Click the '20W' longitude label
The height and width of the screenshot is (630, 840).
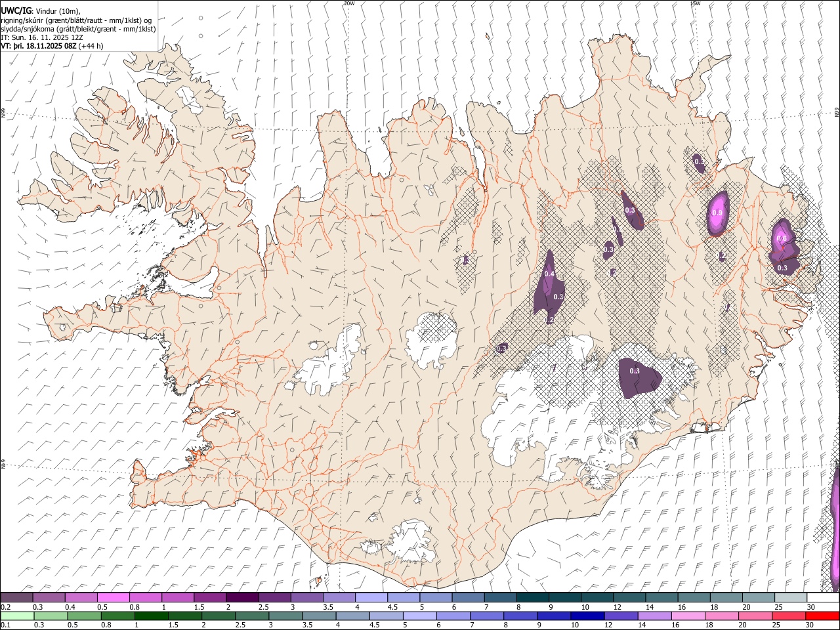pos(349,3)
